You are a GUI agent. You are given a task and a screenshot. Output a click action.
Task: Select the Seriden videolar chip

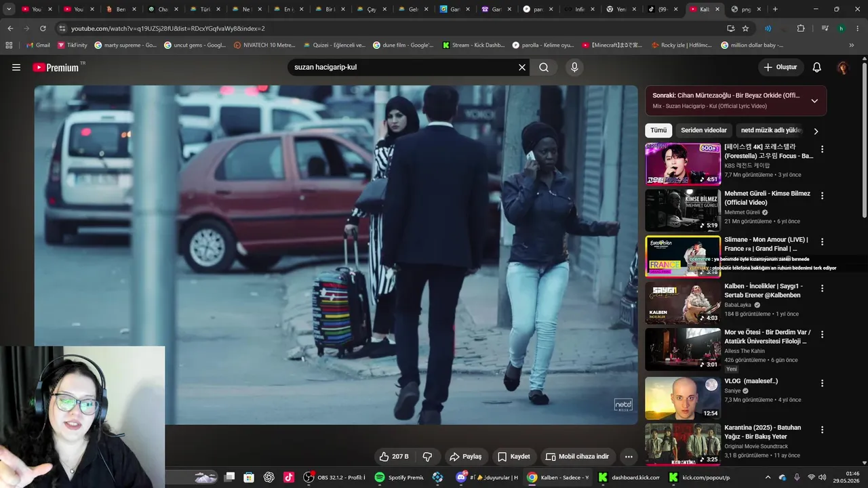(704, 130)
